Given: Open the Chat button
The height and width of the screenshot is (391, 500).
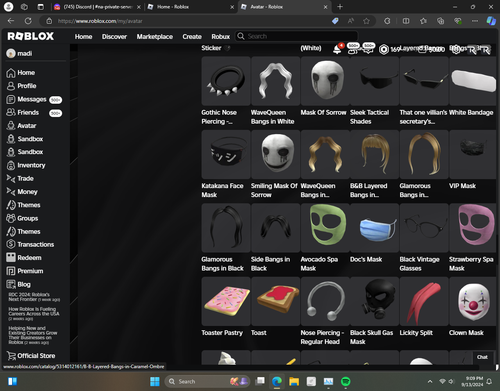Looking at the screenshot, I should point(482,357).
